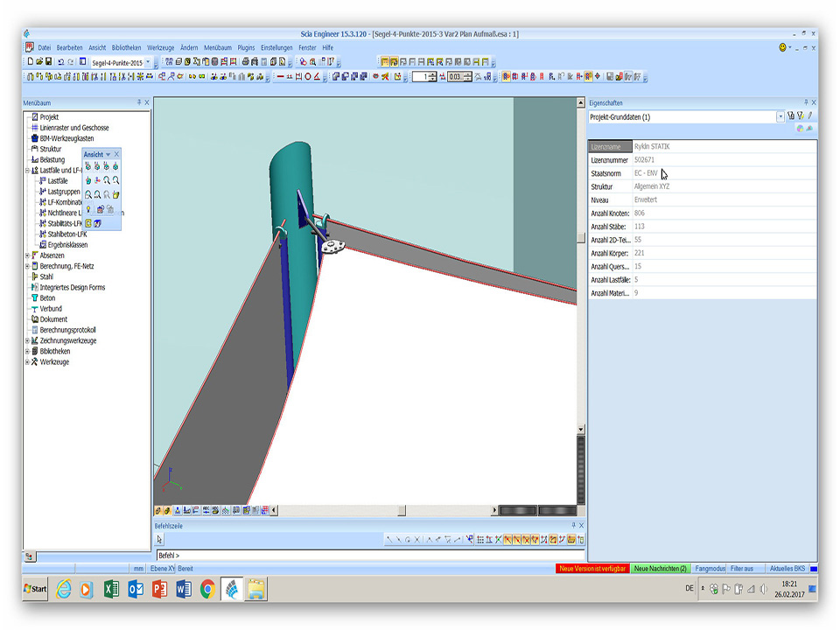The width and height of the screenshot is (840, 630).
Task: Click the Undo arrow icon
Action: [60, 62]
